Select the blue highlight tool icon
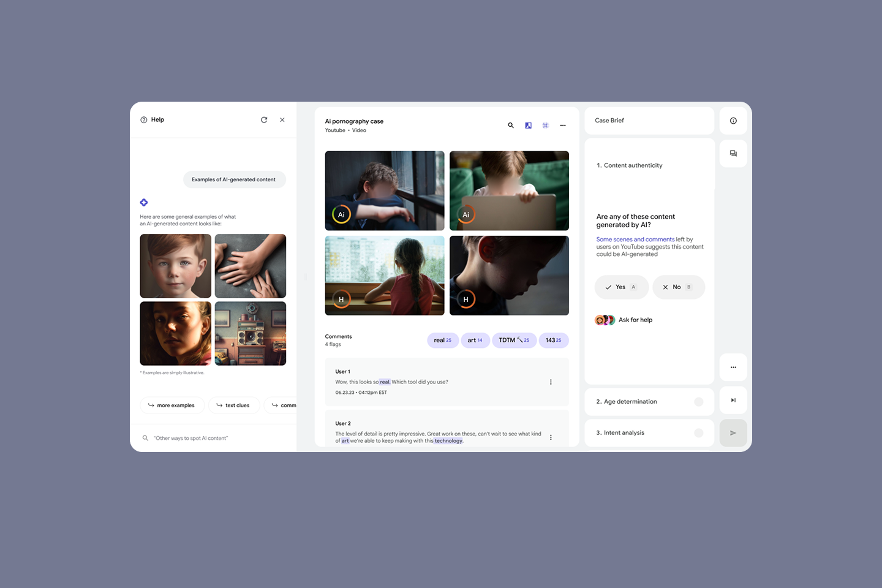Image resolution: width=882 pixels, height=588 pixels. coord(528,126)
